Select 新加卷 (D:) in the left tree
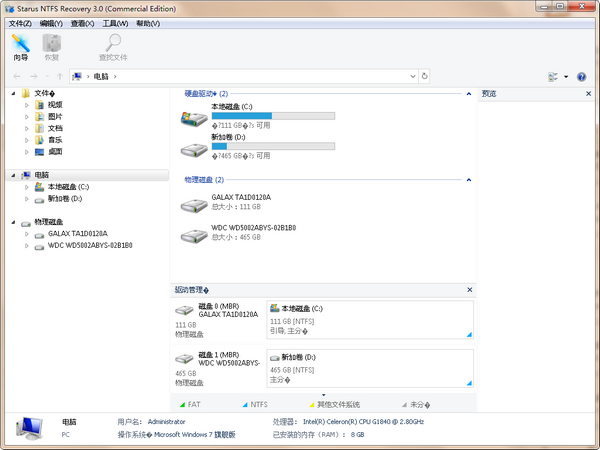This screenshot has width=600, height=450. [x=65, y=198]
